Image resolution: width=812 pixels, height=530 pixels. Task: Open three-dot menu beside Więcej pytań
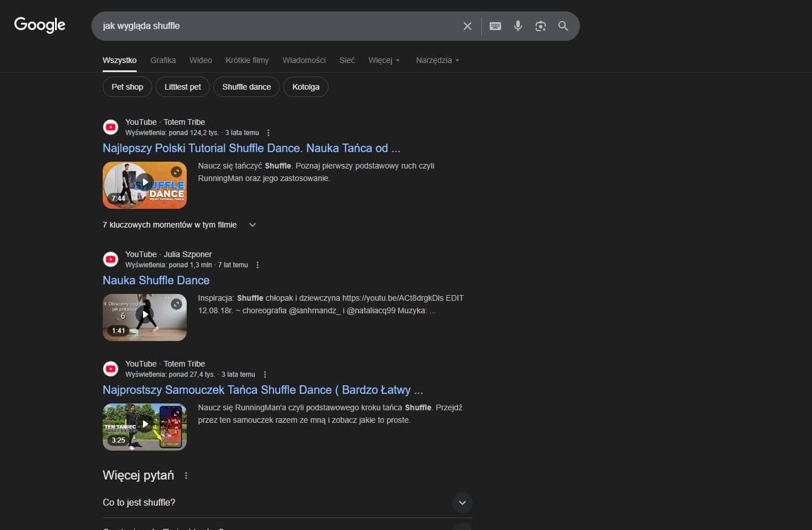click(x=186, y=476)
